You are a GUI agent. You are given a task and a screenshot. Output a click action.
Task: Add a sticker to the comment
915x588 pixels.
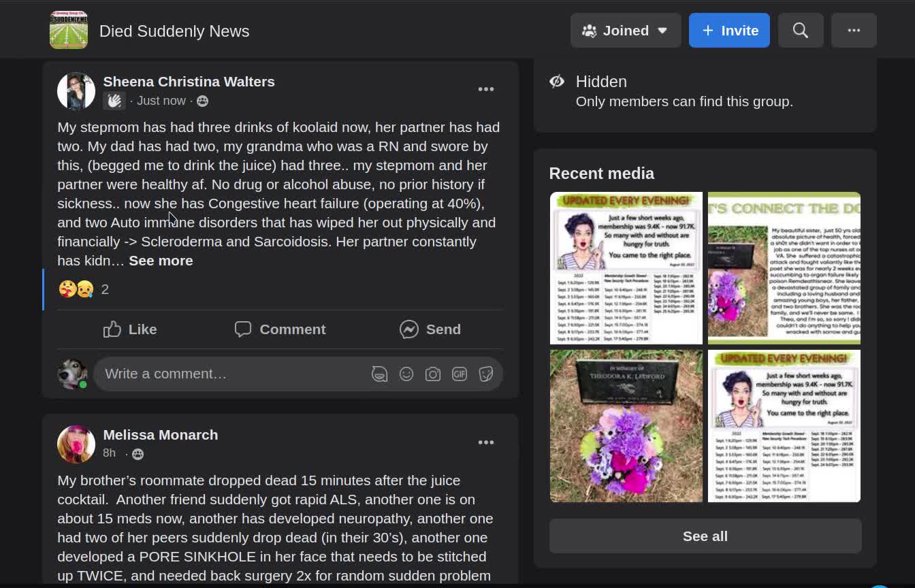486,374
